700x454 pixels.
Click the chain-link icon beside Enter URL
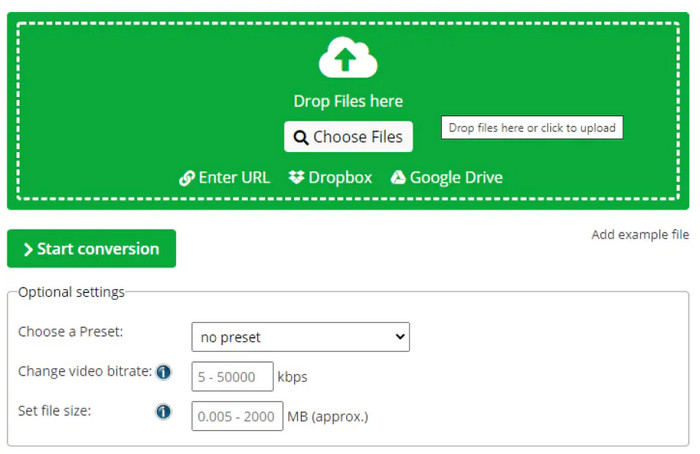point(186,178)
